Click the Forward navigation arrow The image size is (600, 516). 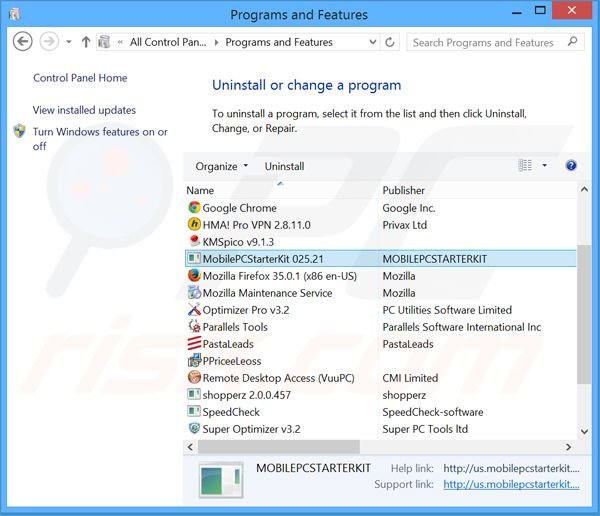point(49,41)
